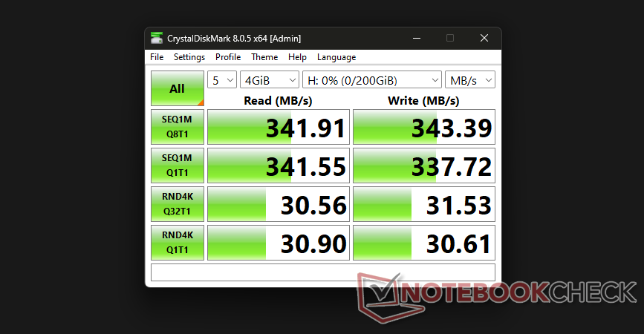644x334 pixels.
Task: Open the Profile menu
Action: click(x=228, y=57)
